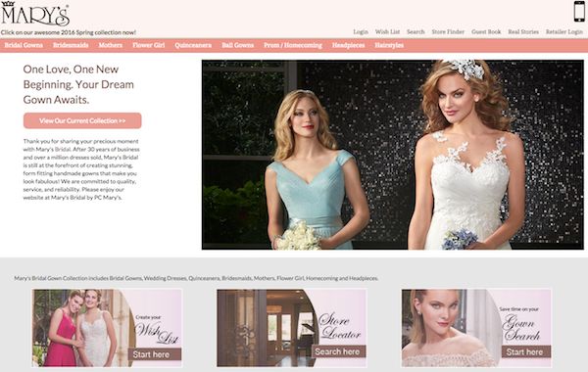588x372 pixels.
Task: Click the Search link in header
Action: click(x=416, y=32)
